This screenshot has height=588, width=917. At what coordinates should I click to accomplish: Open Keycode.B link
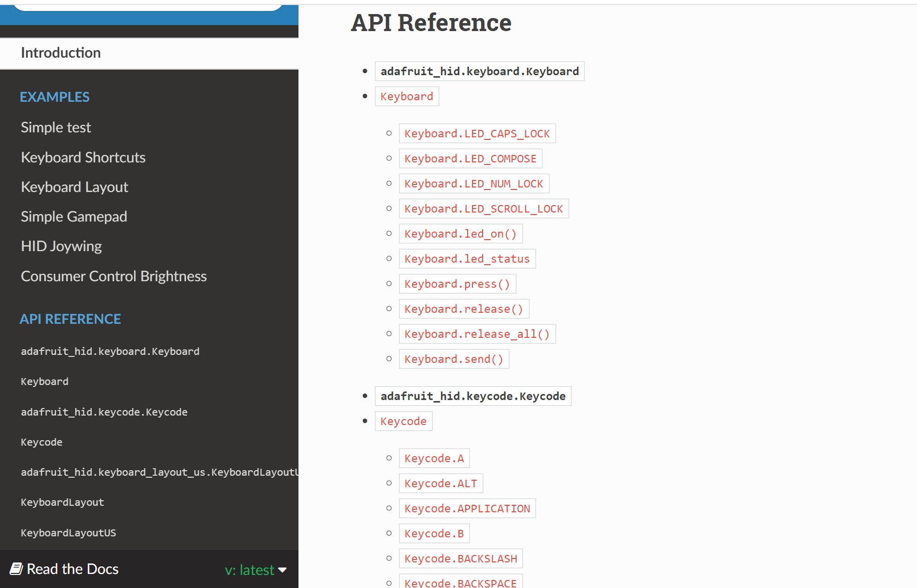coord(434,533)
